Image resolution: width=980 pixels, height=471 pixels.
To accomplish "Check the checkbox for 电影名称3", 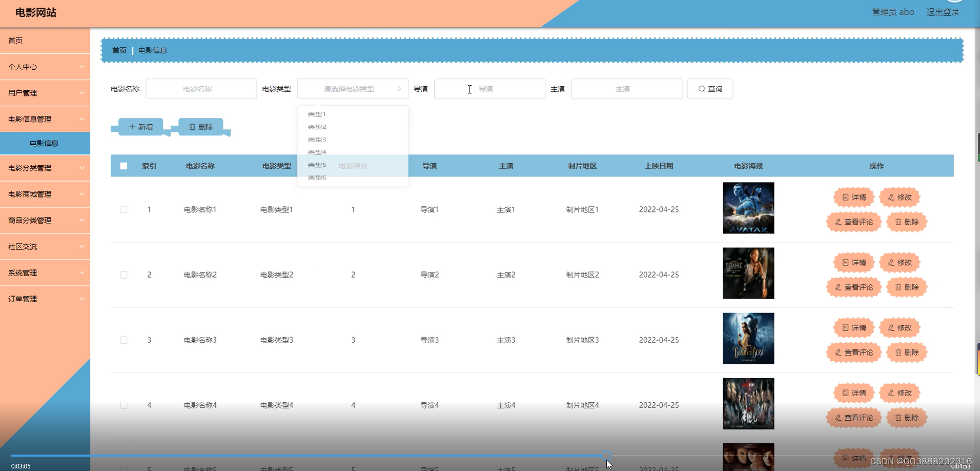I will (x=124, y=340).
